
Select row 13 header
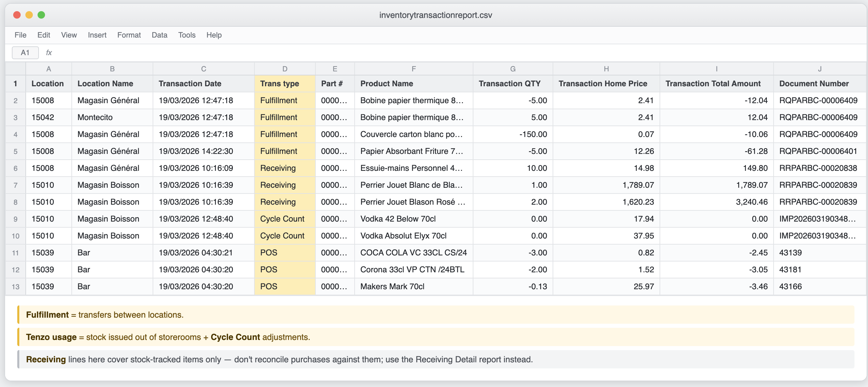16,287
